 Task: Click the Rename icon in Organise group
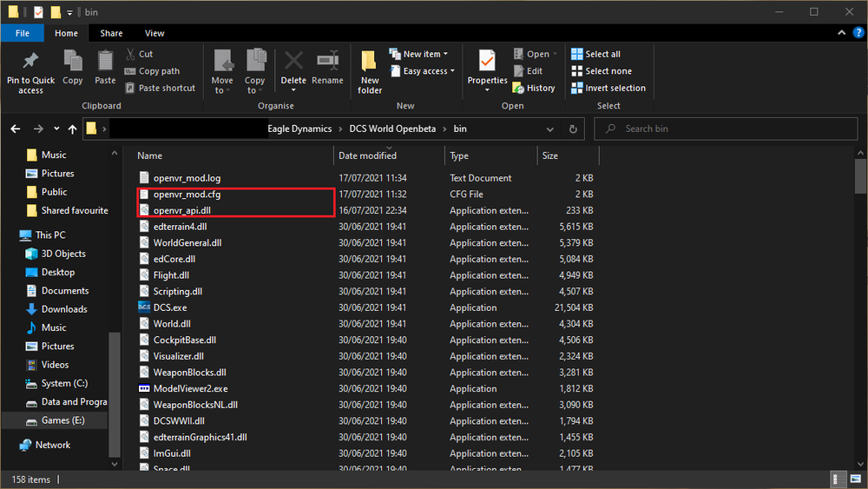coord(327,62)
